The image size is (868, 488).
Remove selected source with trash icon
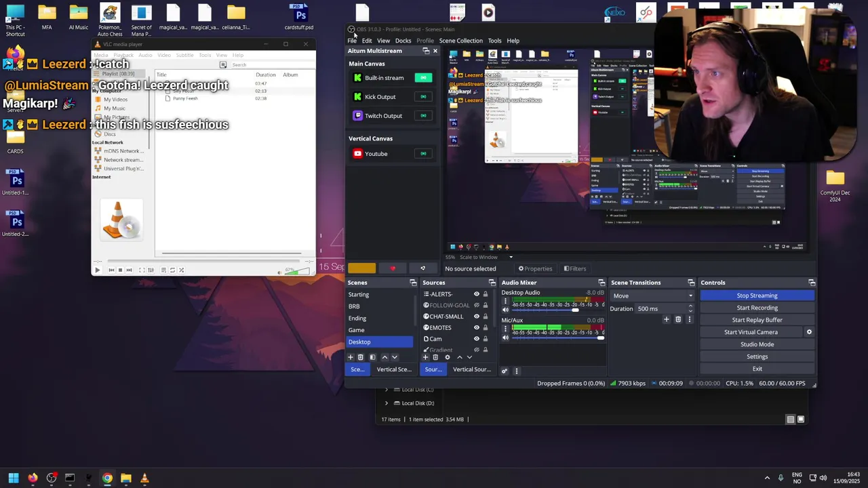[436, 357]
